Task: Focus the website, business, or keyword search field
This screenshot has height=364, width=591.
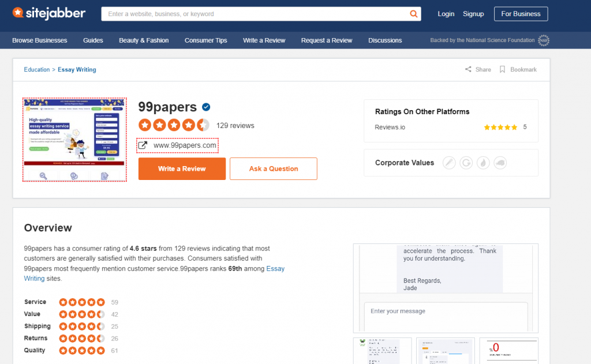Action: (255, 14)
